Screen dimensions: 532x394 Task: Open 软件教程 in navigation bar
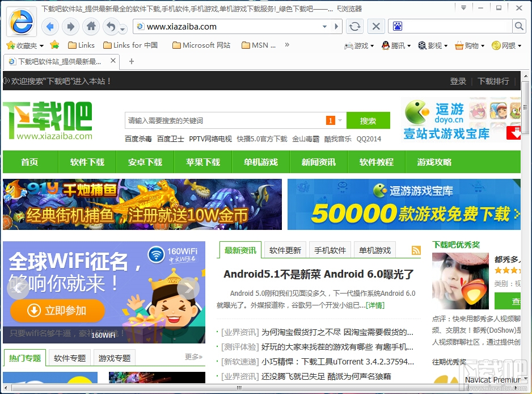coord(376,162)
